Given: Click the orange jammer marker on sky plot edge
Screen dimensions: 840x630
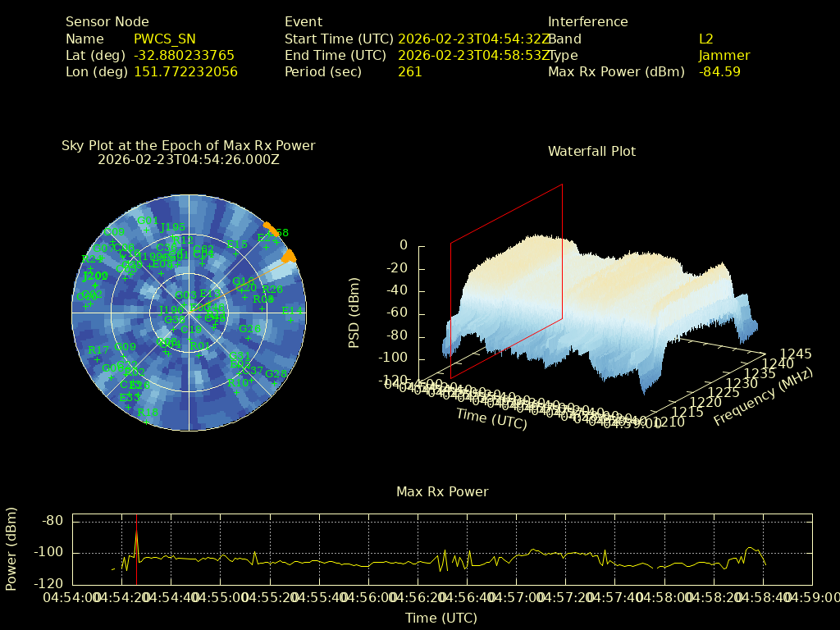Looking at the screenshot, I should tap(288, 257).
